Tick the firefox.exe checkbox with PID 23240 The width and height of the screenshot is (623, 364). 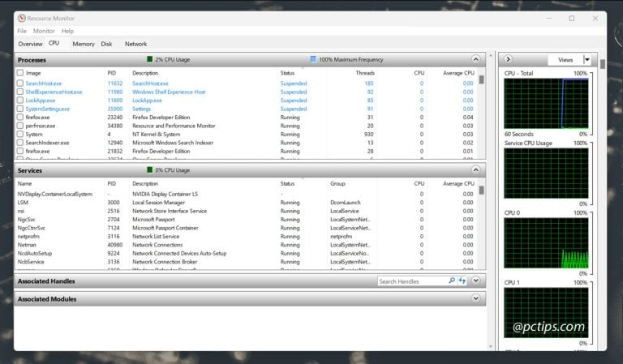(x=20, y=118)
